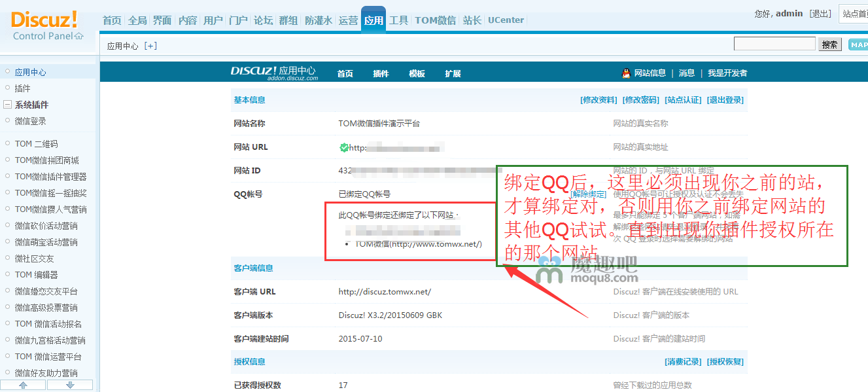The width and height of the screenshot is (868, 392).
Task: Open TOM微信摇一摇抽奖 in the sidebar
Action: click(50, 193)
